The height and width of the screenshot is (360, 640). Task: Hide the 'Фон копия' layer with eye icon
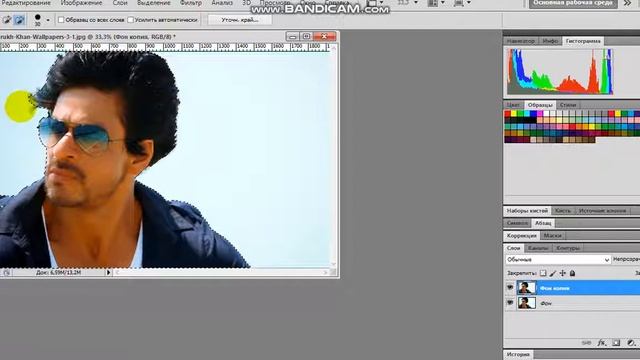click(x=510, y=288)
